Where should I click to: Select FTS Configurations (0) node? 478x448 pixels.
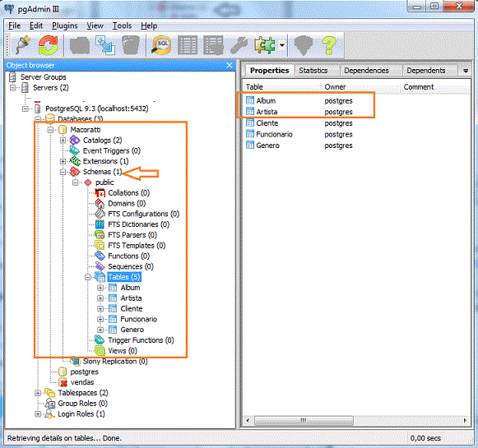tap(143, 214)
